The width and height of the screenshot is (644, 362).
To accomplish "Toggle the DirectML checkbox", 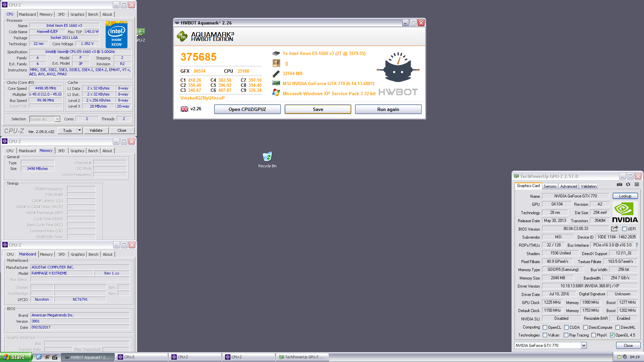I will click(x=618, y=327).
